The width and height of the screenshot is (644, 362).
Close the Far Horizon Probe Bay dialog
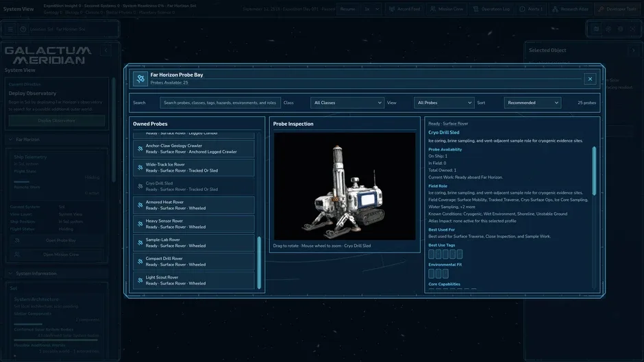(590, 79)
